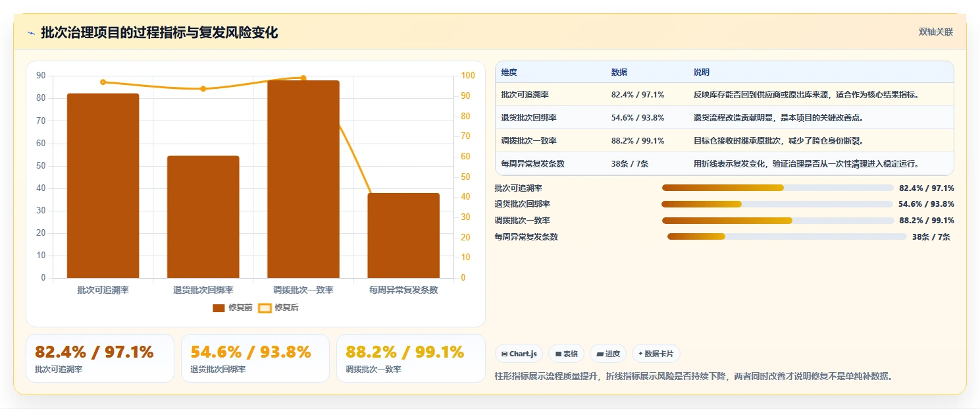The image size is (980, 409).
Task: Click the 54.6% / 93.8% value after the progress bar
Action: click(926, 204)
